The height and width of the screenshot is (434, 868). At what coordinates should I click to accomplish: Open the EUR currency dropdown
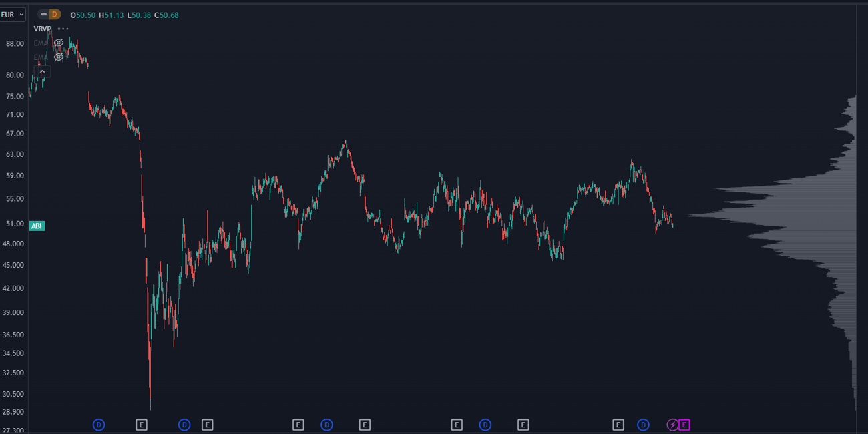(12, 14)
